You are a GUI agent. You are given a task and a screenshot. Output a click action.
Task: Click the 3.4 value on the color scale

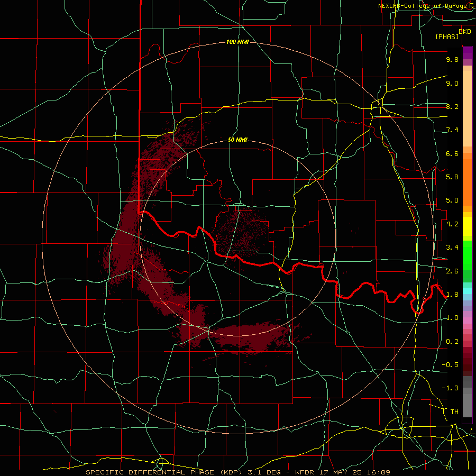pos(452,248)
